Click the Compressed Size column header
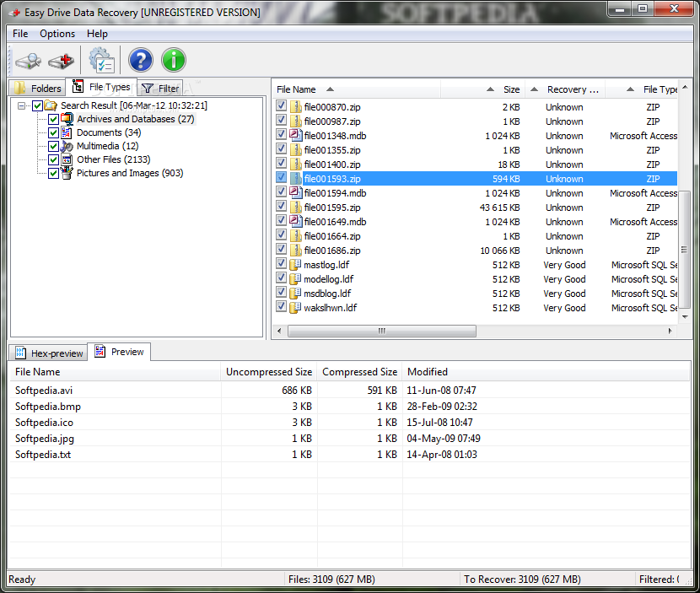Image resolution: width=700 pixels, height=593 pixels. [360, 372]
